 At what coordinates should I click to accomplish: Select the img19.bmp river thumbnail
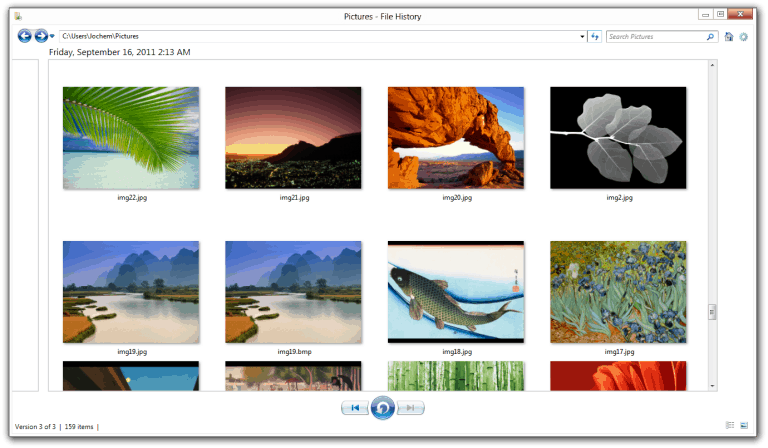coord(293,292)
